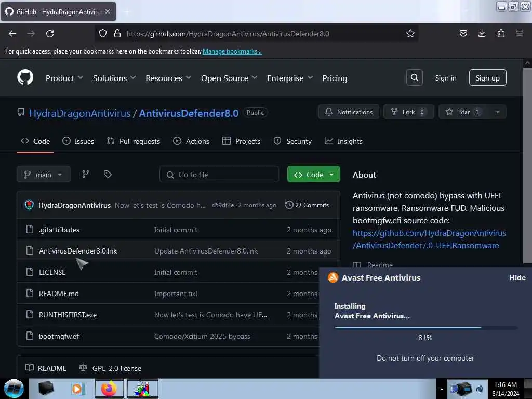Fork the repository
Viewport: 532px width, 399px height.
tap(408, 112)
